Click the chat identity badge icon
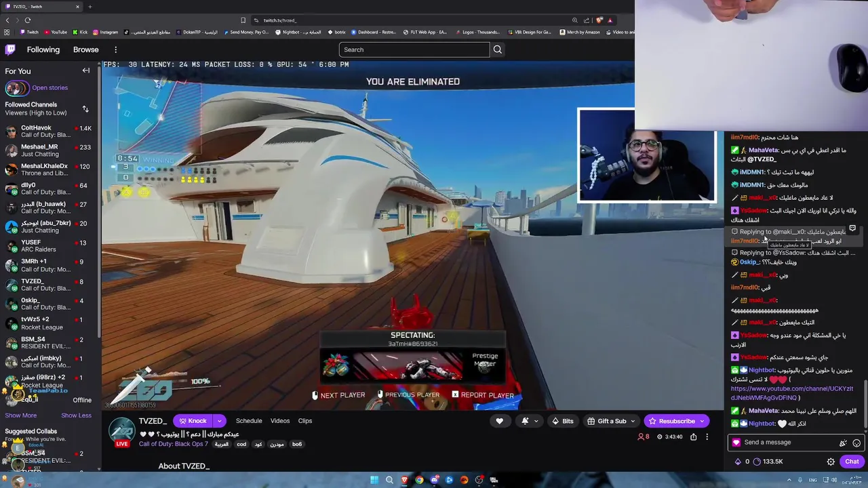 coord(736,443)
